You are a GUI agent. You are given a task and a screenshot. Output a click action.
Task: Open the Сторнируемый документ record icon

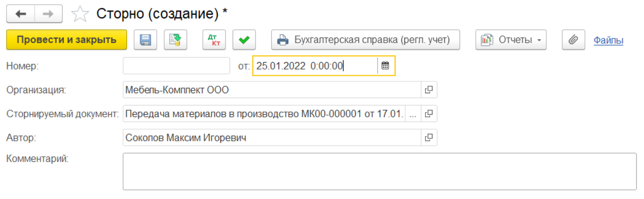[x=429, y=114]
